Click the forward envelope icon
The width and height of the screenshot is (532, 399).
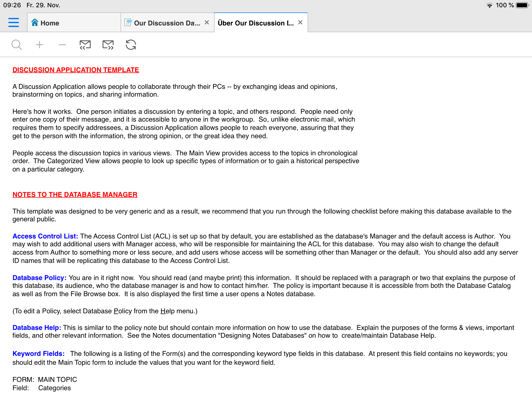108,45
